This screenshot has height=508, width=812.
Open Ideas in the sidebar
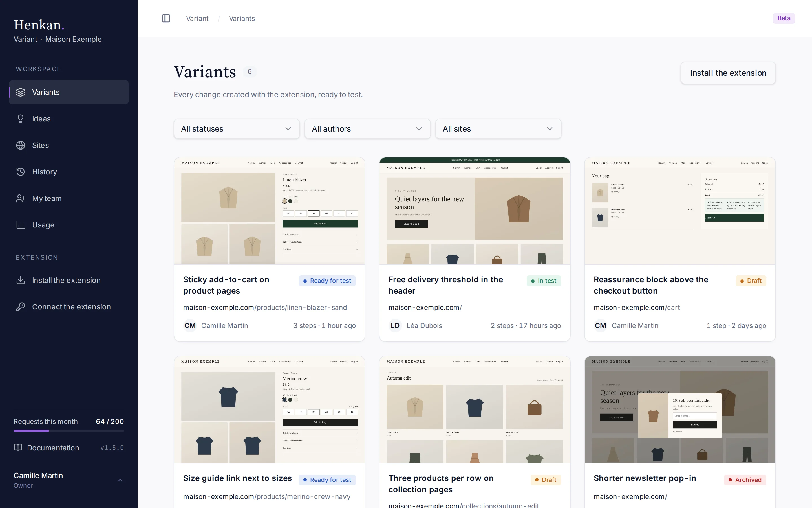(69, 119)
